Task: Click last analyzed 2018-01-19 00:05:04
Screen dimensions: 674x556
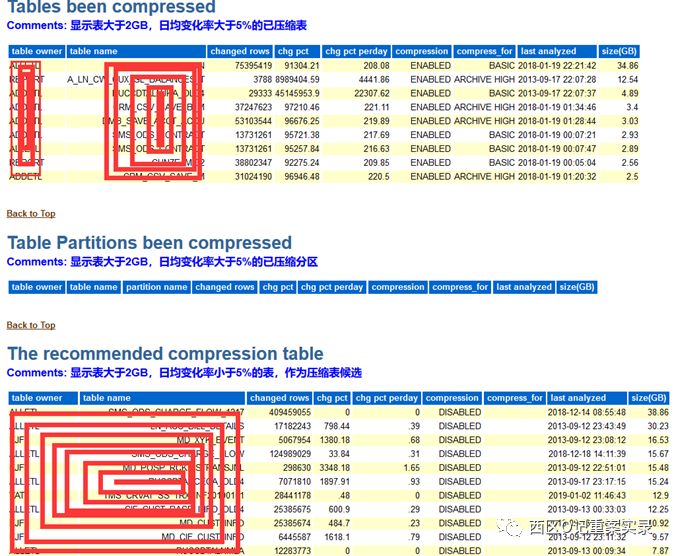Action: pyautogui.click(x=557, y=163)
